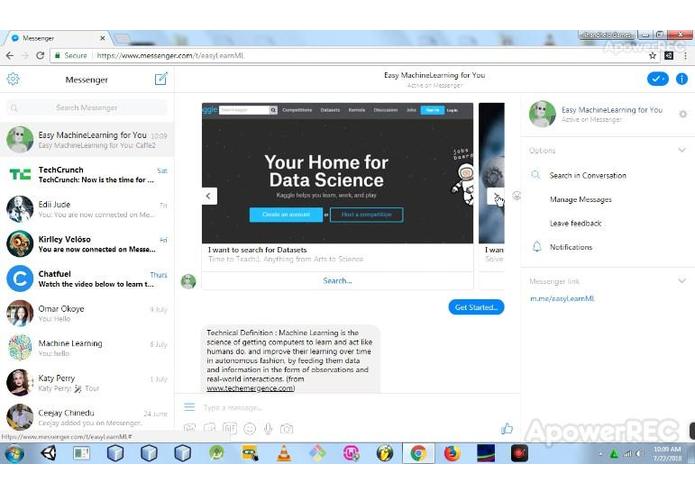
Task: Click the browser back arrow
Action: pos(10,55)
